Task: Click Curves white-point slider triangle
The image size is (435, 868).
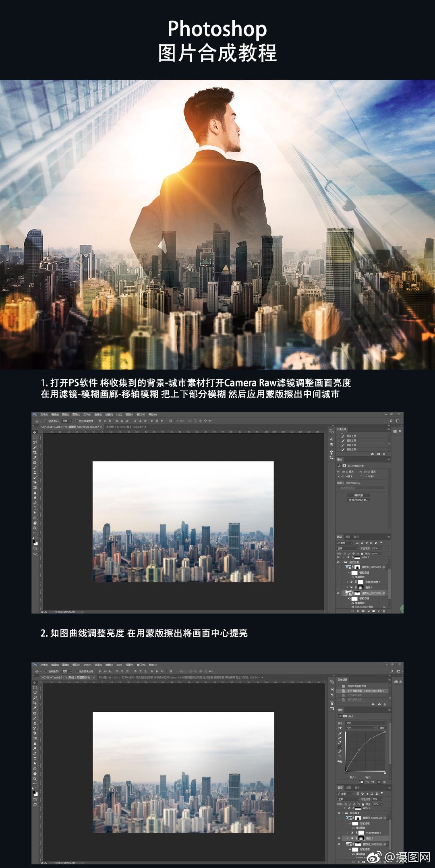Action: point(385,773)
